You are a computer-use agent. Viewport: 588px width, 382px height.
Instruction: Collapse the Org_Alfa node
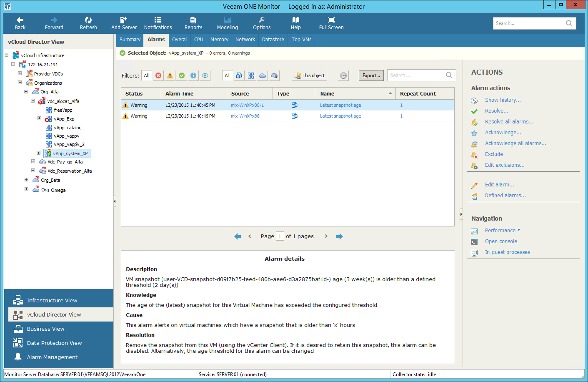26,91
